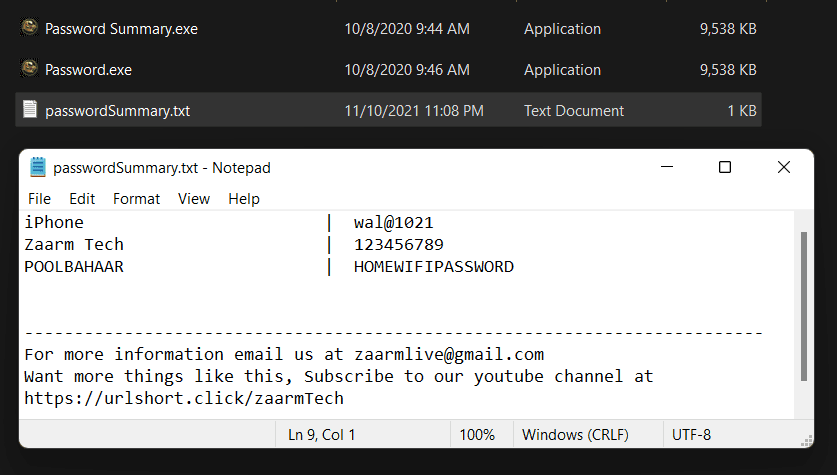Click the Subscribe to our youtube channel line
The width and height of the screenshot is (837, 475).
tap(338, 376)
